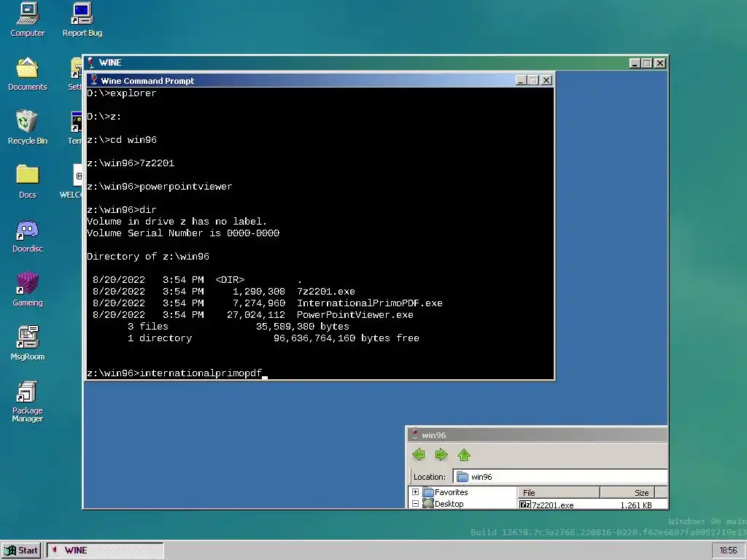This screenshot has width=747, height=560.
Task: Click the 7z2201.exe line in dir output
Action: click(x=224, y=292)
